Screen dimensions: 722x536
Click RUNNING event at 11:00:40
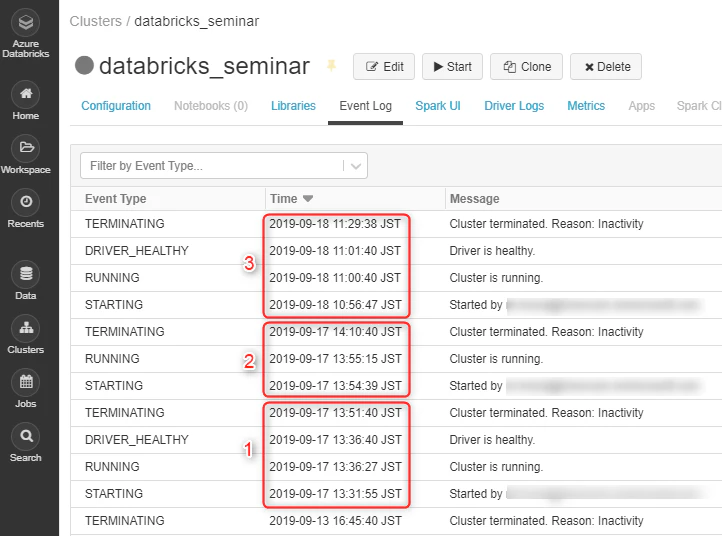pyautogui.click(x=112, y=278)
